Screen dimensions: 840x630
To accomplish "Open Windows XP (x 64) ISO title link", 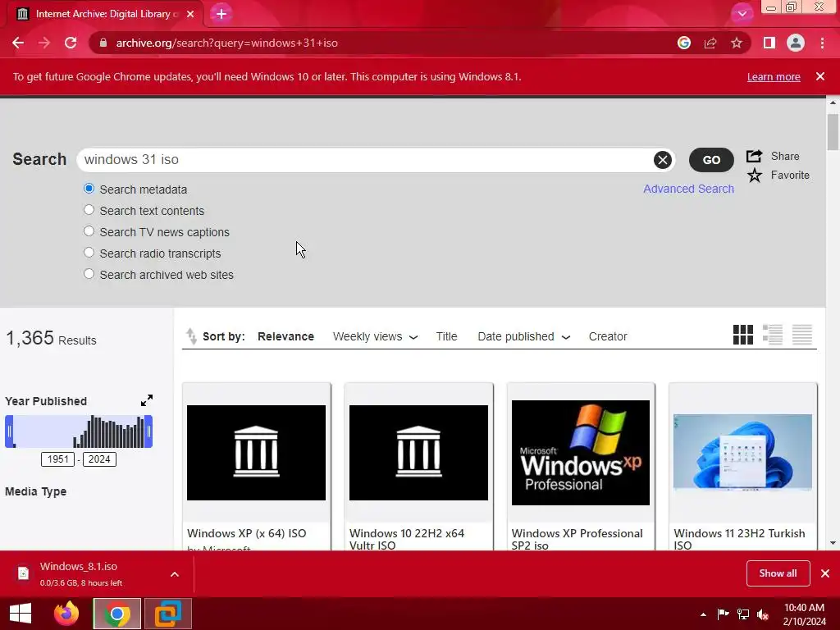I will (x=246, y=533).
